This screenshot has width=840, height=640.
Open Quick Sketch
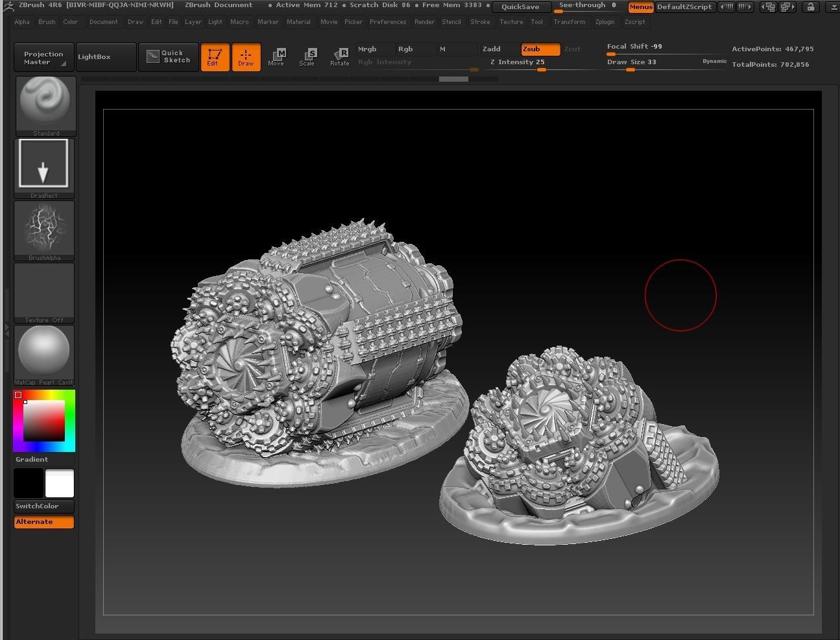pyautogui.click(x=168, y=56)
